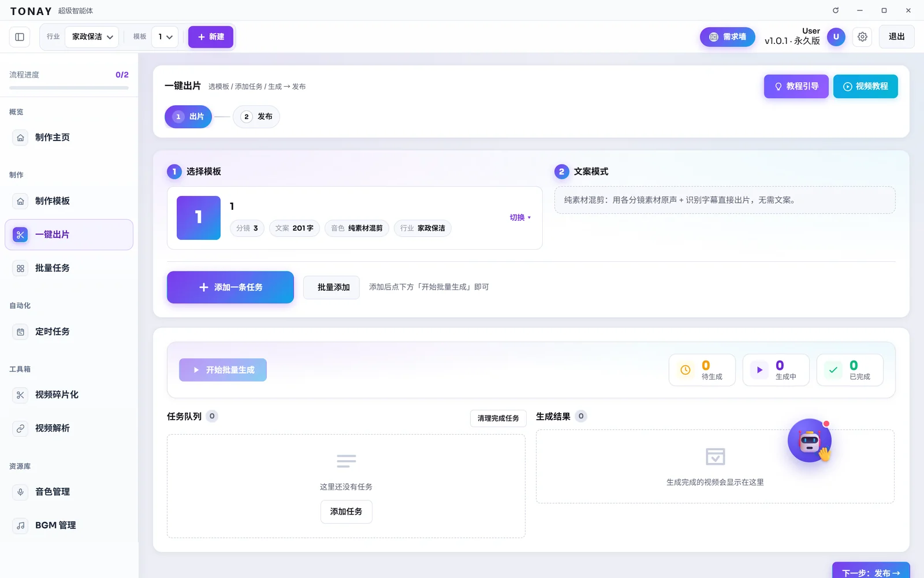Click the music note icon beside BGM 管理
The width and height of the screenshot is (924, 578).
point(20,525)
